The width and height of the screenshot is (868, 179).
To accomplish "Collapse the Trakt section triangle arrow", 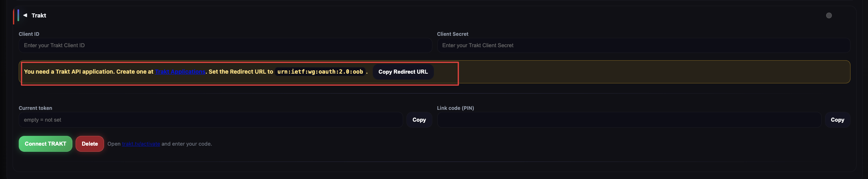I will click(25, 15).
